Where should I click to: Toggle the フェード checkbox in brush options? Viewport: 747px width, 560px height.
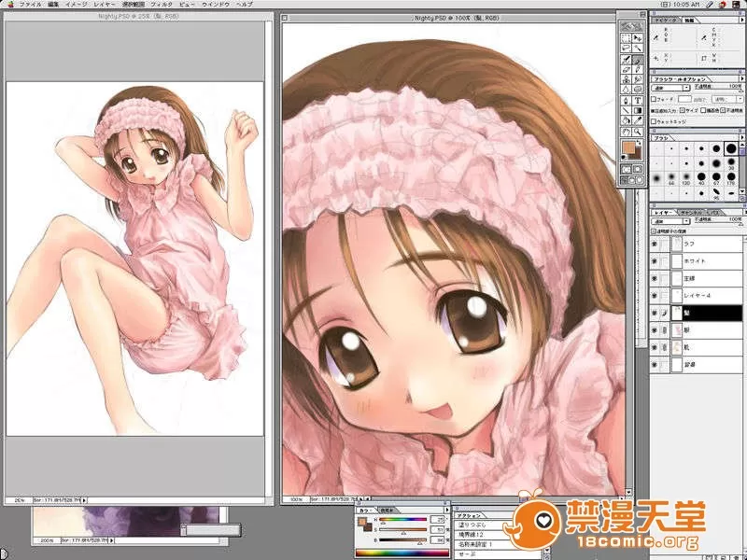point(654,99)
